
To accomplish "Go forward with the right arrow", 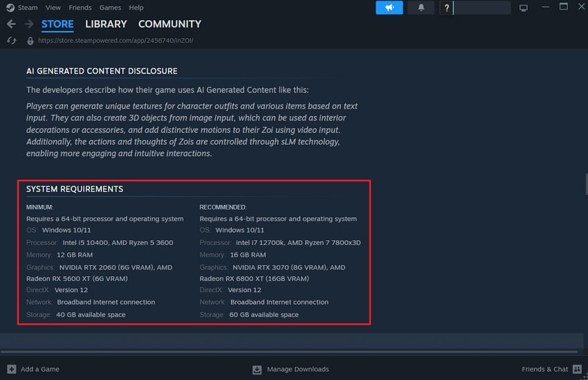I will (29, 24).
